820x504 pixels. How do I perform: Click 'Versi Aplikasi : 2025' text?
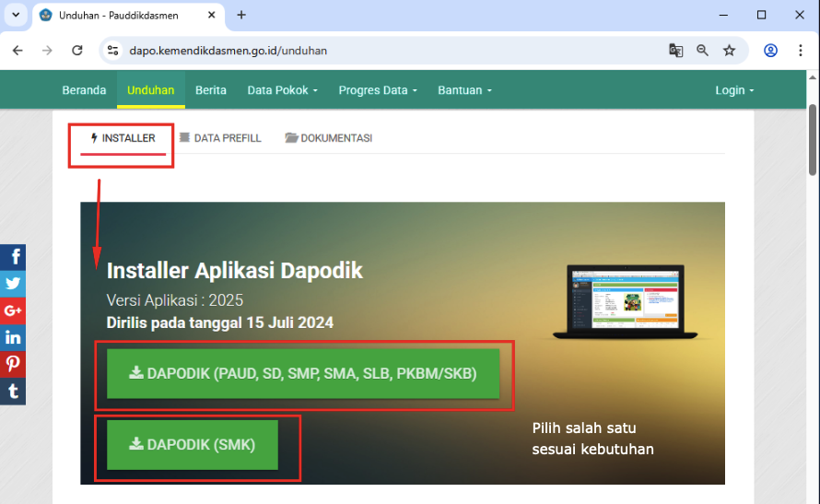(175, 300)
